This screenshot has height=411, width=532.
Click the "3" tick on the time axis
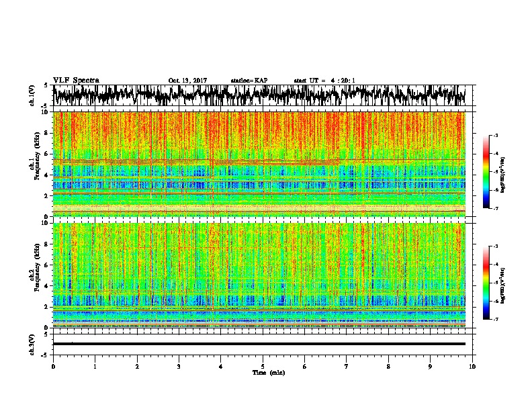tap(179, 367)
